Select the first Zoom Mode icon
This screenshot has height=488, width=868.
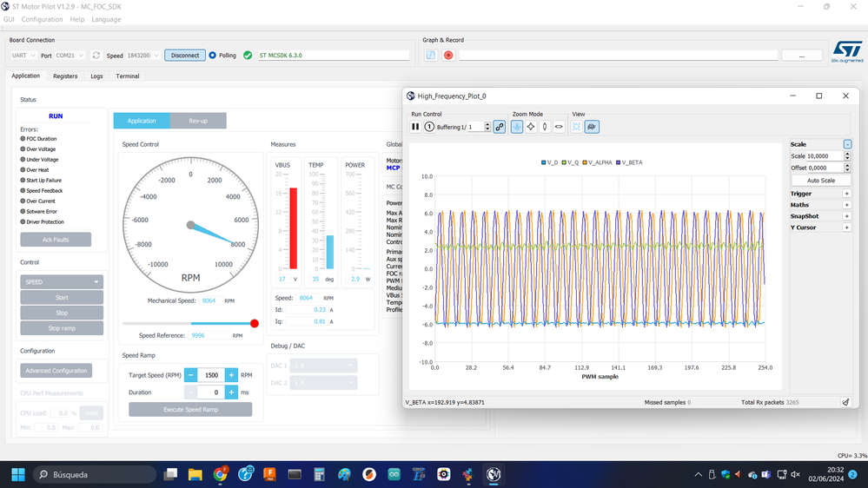tap(516, 127)
